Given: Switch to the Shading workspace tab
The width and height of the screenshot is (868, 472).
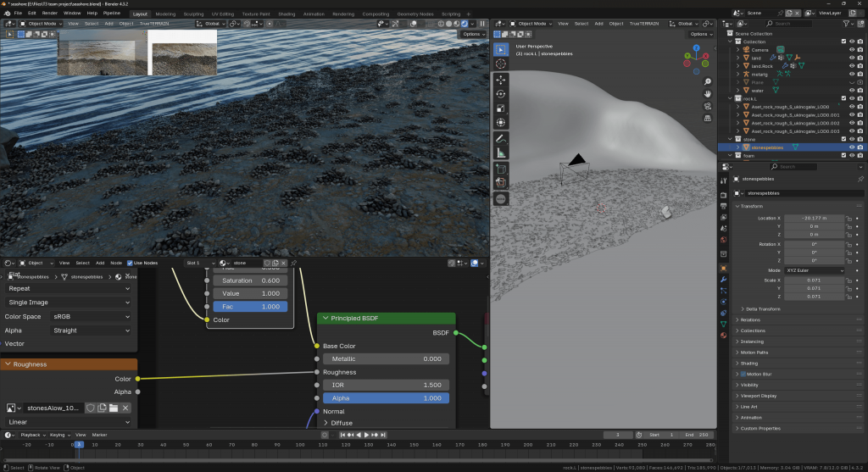Looking at the screenshot, I should pyautogui.click(x=287, y=14).
